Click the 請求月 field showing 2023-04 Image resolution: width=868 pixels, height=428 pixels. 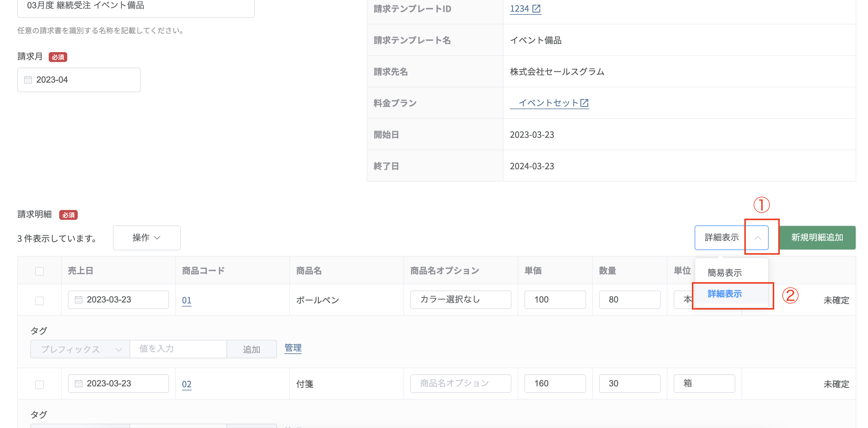coord(79,80)
